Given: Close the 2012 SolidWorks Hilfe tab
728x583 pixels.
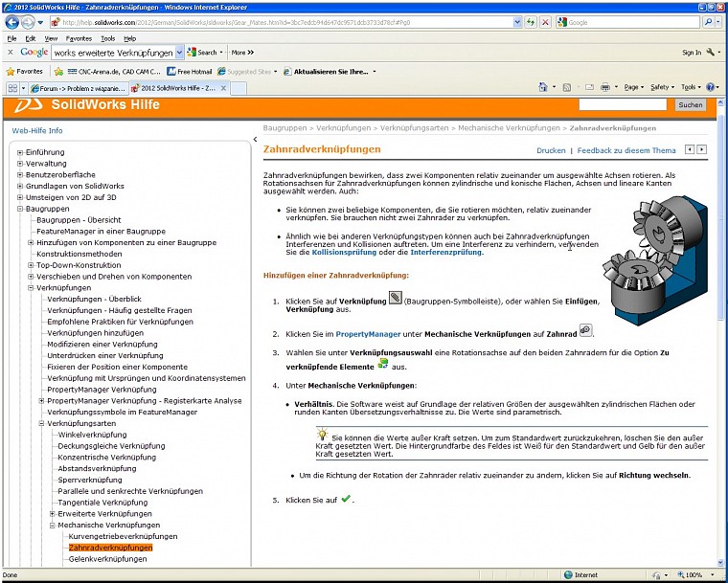Looking at the screenshot, I should pos(223,88).
